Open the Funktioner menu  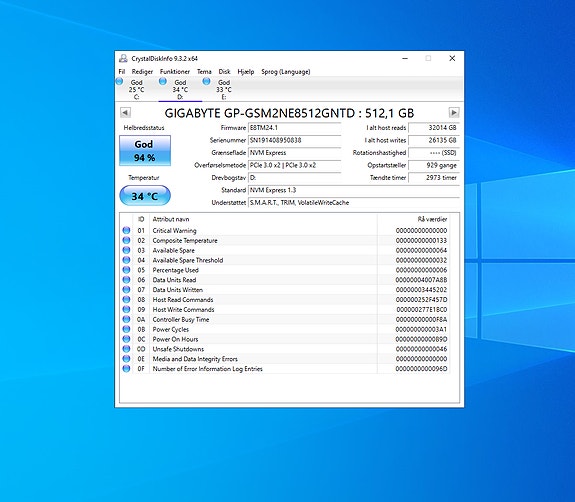click(x=175, y=72)
